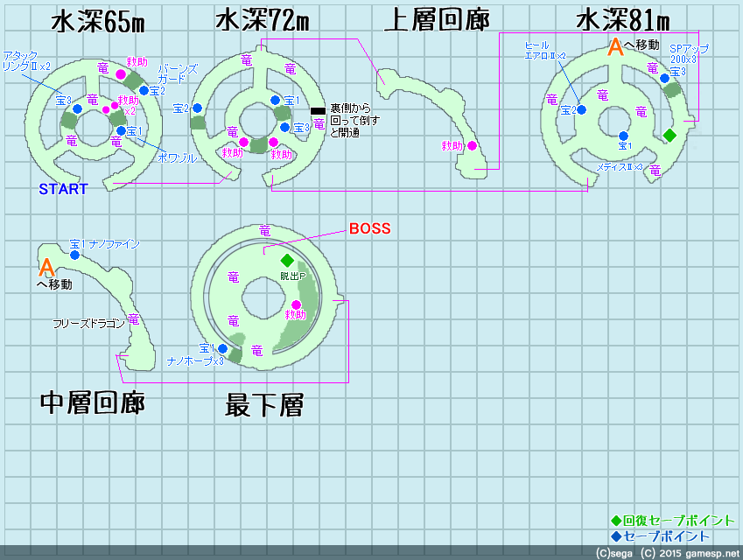The width and height of the screenshot is (743, 560).
Task: Click the ポワゾル item label
Action: pyautogui.click(x=178, y=157)
